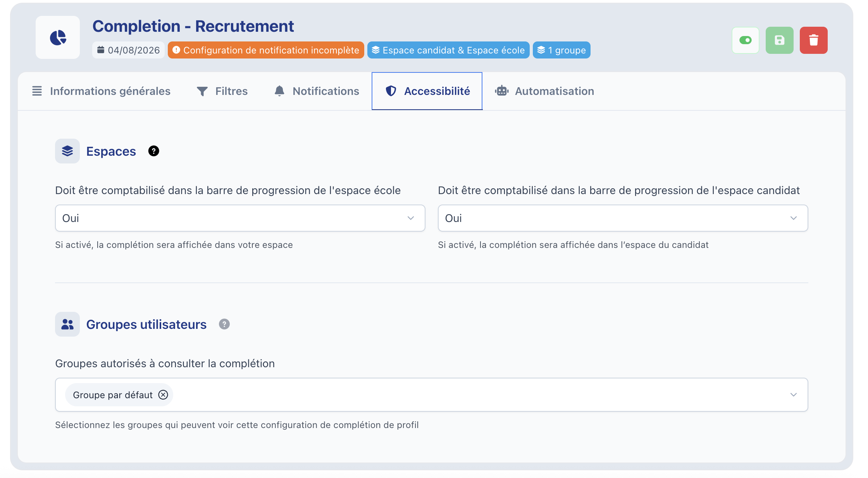This screenshot has height=478, width=868.
Task: Click the green save disk icon
Action: point(779,40)
